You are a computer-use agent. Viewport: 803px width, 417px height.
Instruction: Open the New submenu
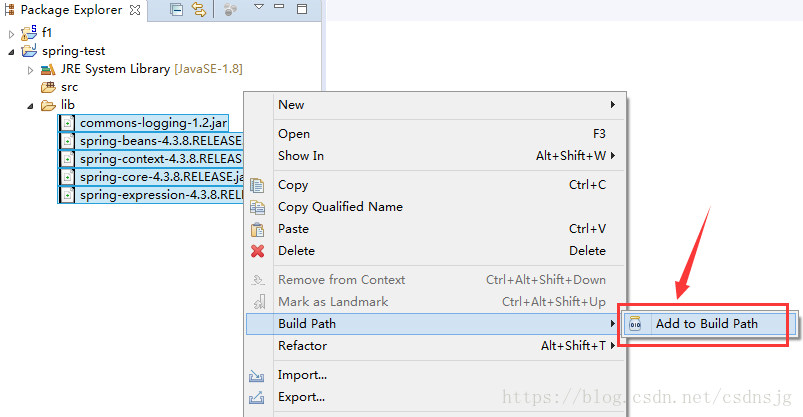pos(435,105)
